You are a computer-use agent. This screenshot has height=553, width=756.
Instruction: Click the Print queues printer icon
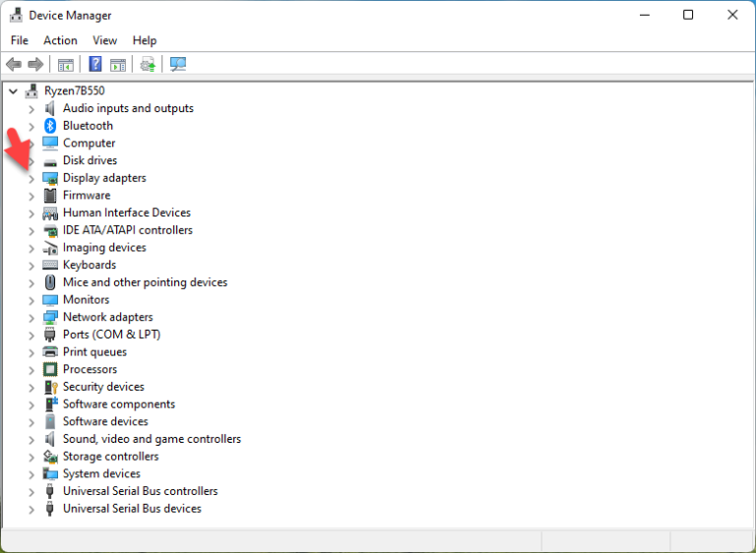coord(50,352)
